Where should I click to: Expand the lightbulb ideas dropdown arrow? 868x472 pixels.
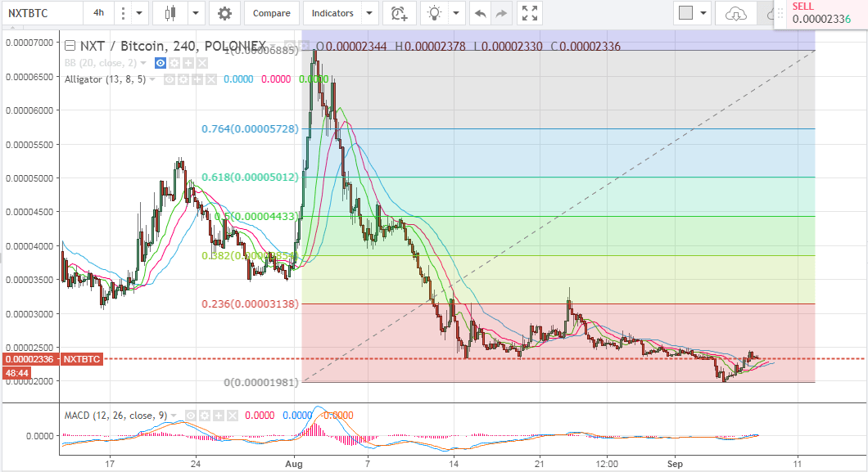pyautogui.click(x=456, y=13)
